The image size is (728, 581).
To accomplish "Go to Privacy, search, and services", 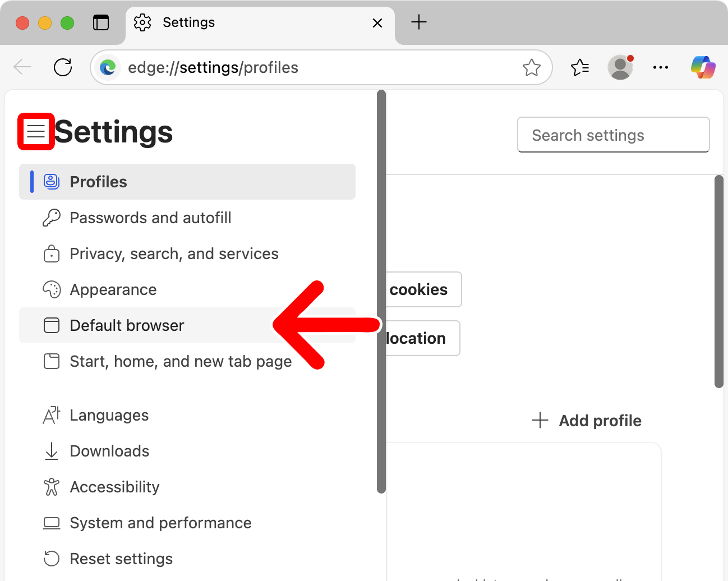I will (x=174, y=253).
